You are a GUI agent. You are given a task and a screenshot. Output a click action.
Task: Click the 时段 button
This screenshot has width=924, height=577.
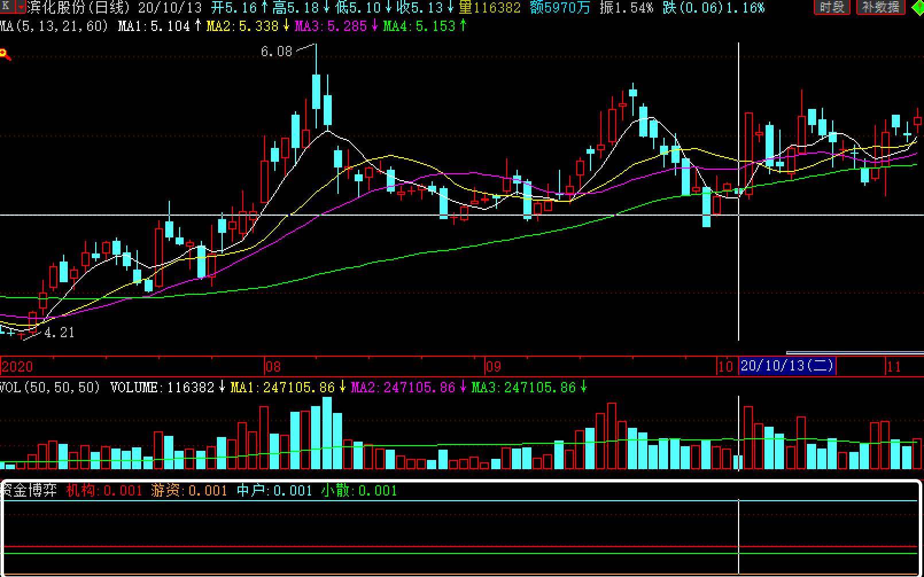(832, 7)
